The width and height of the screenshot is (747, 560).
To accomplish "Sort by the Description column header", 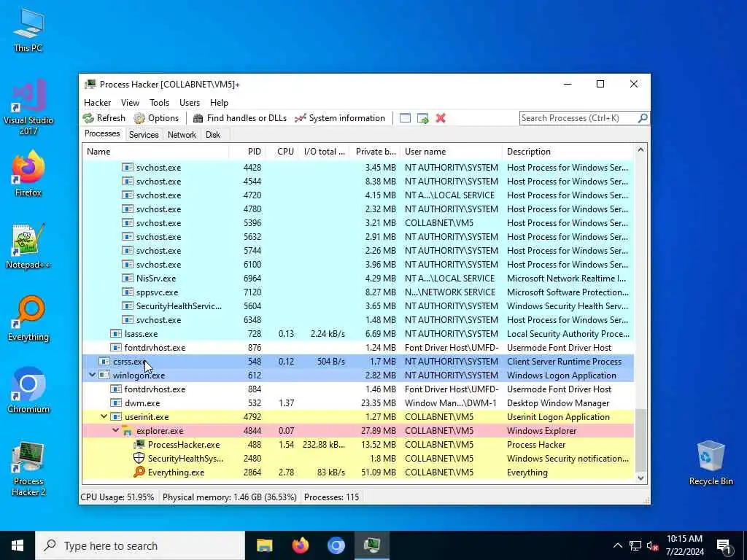I will [568, 152].
